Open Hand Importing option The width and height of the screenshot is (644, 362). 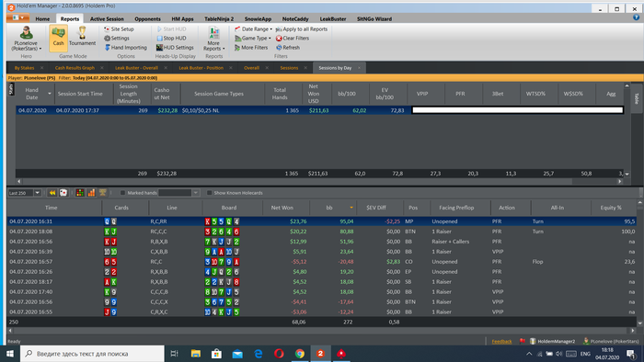[126, 48]
